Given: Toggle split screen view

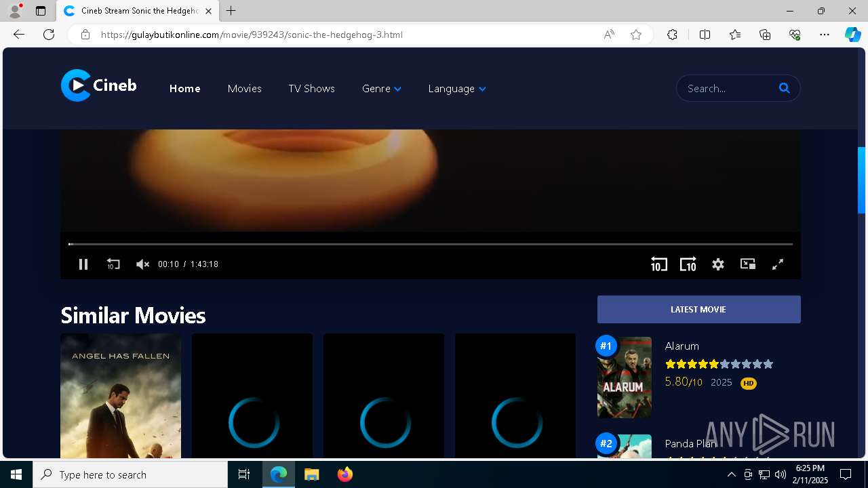Looking at the screenshot, I should 705,35.
